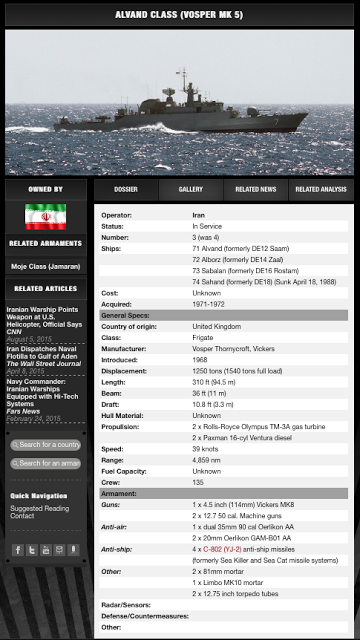The height and width of the screenshot is (640, 360).
Task: Click the '310 ft (94.5 m)' length value
Action: point(214,382)
